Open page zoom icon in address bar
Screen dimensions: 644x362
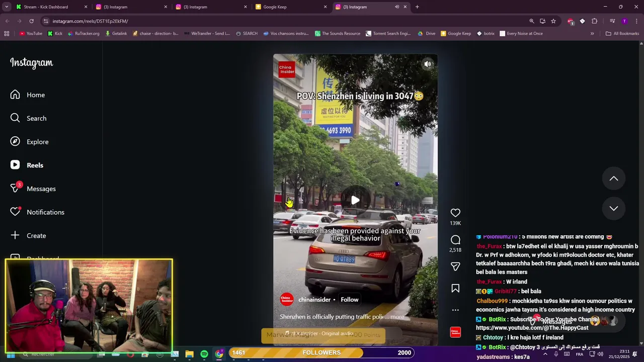[531, 21]
